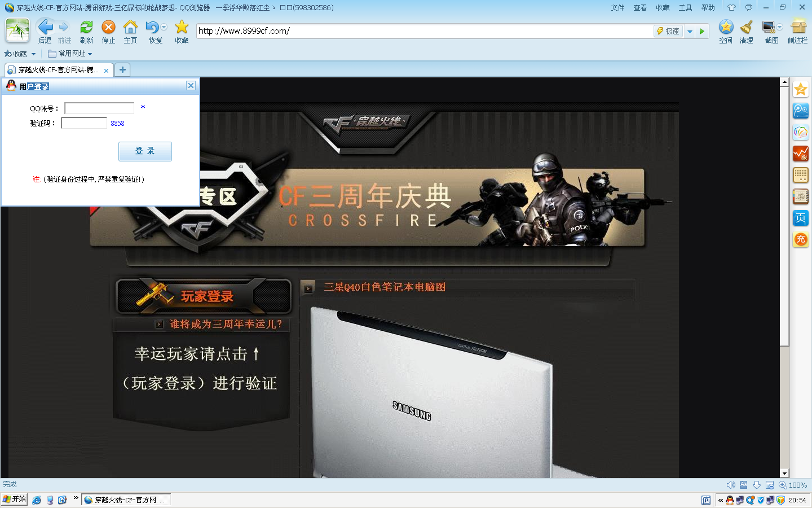
Task: Open the 帮助 menu
Action: [708, 7]
